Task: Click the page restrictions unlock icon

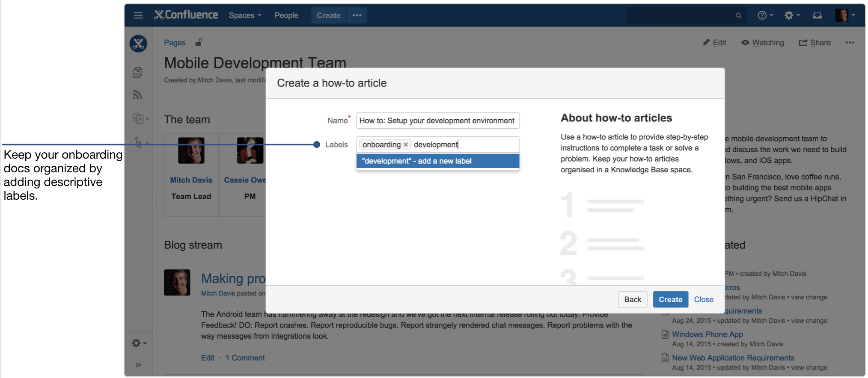Action: 199,42
